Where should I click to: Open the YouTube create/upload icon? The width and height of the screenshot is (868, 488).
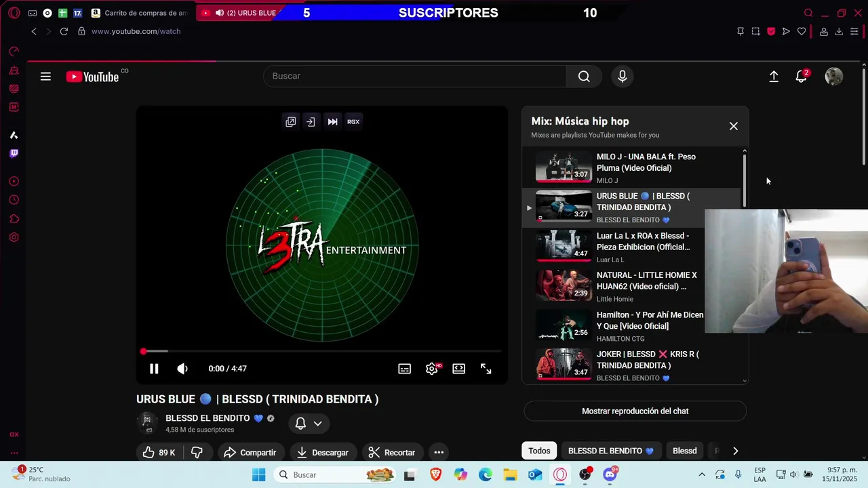click(x=774, y=77)
